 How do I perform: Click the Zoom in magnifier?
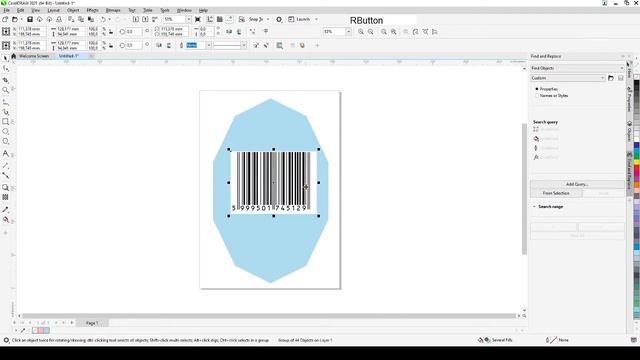tap(361, 31)
